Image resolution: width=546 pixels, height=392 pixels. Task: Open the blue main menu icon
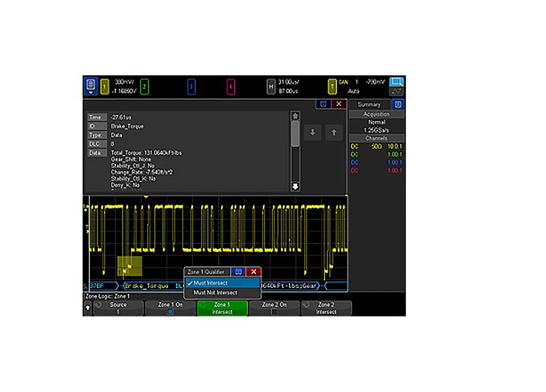pyautogui.click(x=90, y=86)
